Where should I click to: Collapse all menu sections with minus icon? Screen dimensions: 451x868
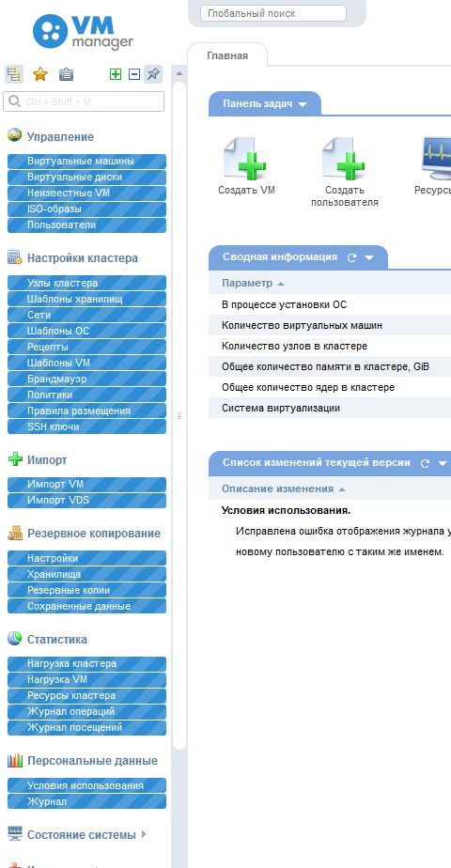pos(134,74)
